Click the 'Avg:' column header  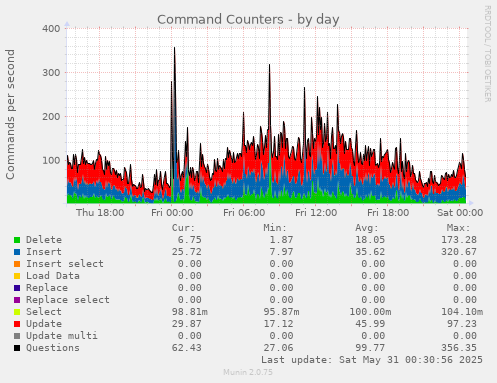[x=367, y=228]
